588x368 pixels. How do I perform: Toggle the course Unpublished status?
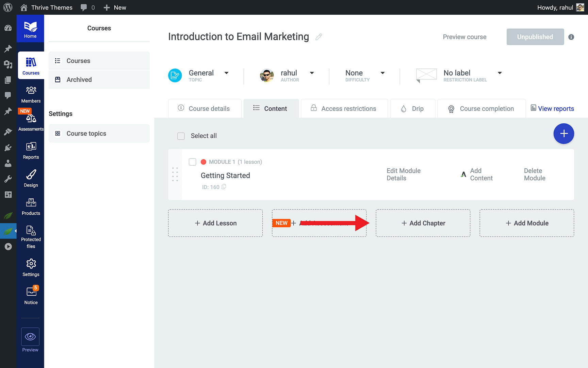click(x=535, y=37)
